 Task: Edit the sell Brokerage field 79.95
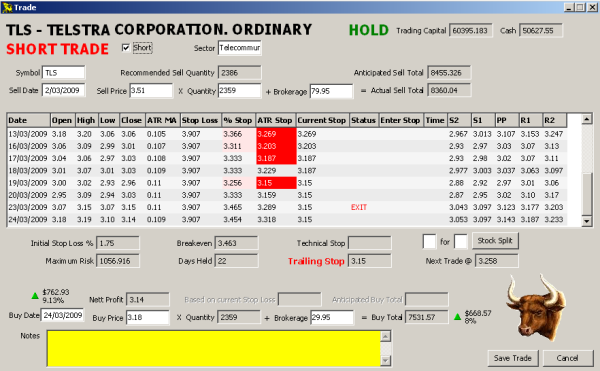tap(331, 91)
